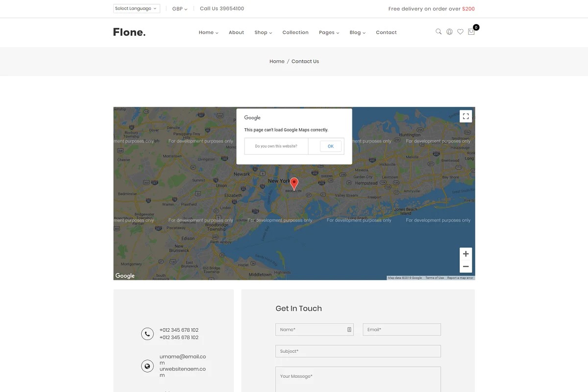Go to the About menu item

236,32
